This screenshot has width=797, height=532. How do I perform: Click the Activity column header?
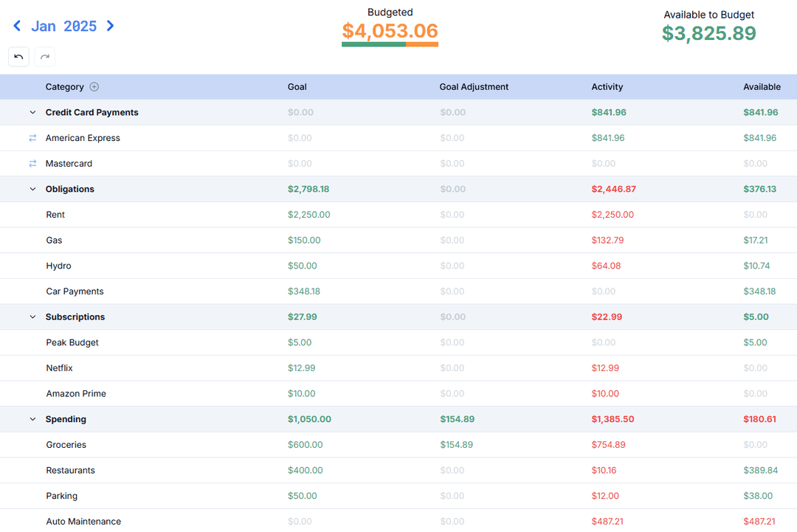[607, 87]
